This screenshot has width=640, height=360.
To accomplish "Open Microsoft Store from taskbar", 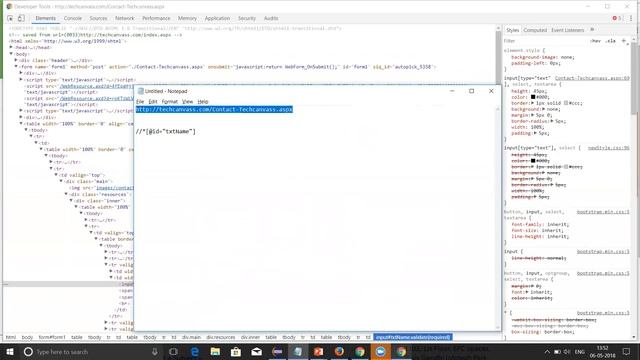I will [236, 352].
